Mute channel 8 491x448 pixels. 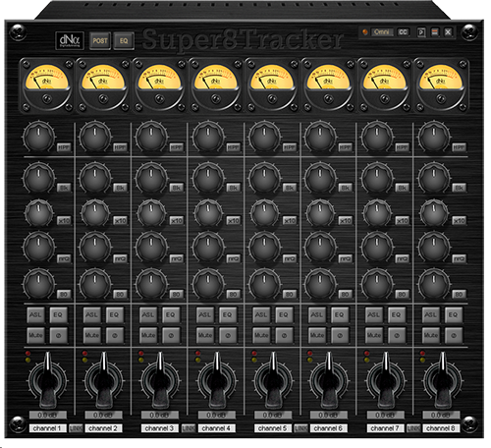(431, 335)
